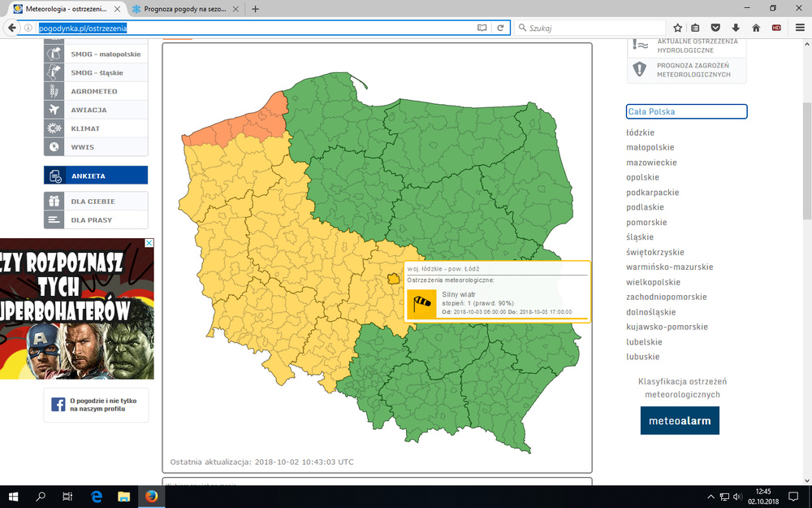Open the WWIS menu item
The height and width of the screenshot is (508, 812).
[x=96, y=147]
